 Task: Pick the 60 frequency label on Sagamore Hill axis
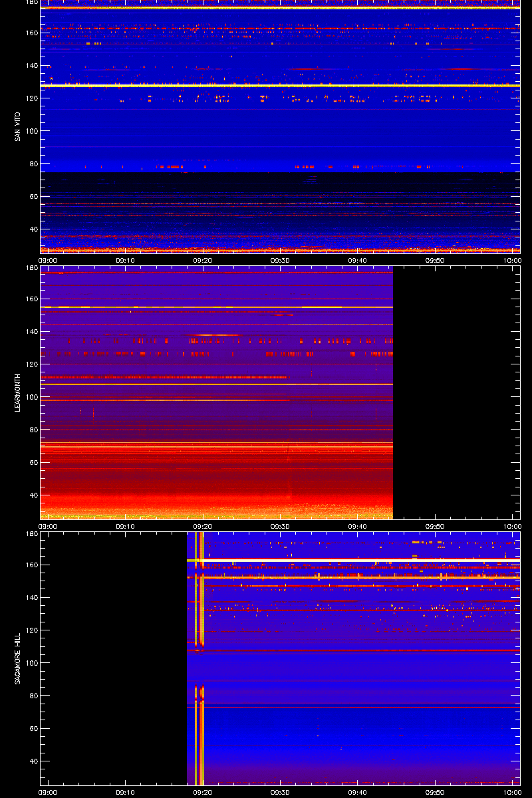[x=34, y=728]
